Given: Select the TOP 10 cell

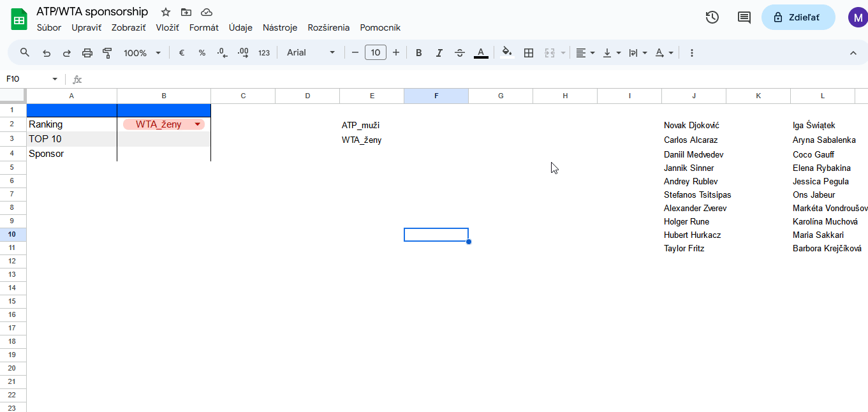Looking at the screenshot, I should pos(71,139).
